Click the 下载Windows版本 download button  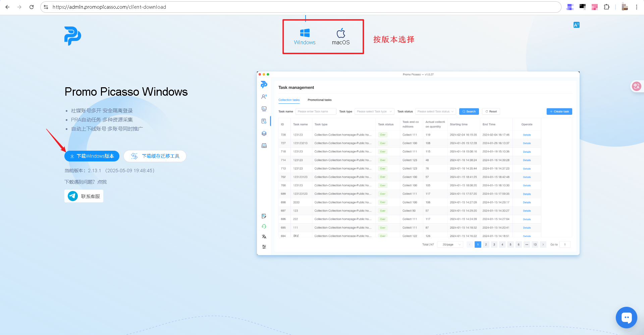click(x=92, y=156)
